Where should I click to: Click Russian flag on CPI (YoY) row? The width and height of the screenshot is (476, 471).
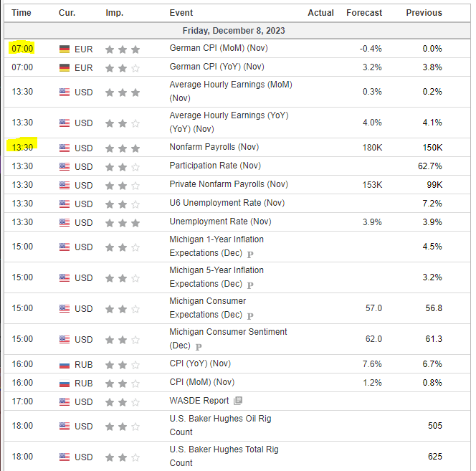(x=65, y=365)
